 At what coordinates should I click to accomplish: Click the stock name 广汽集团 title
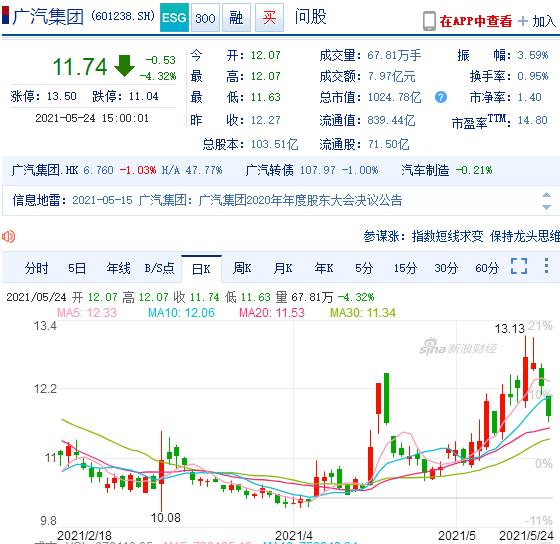(x=48, y=16)
